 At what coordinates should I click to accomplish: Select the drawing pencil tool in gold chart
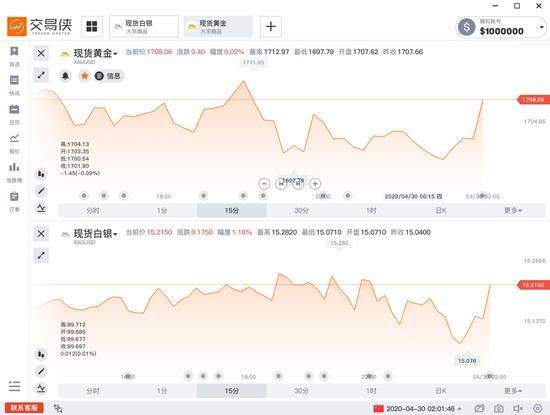point(41,191)
